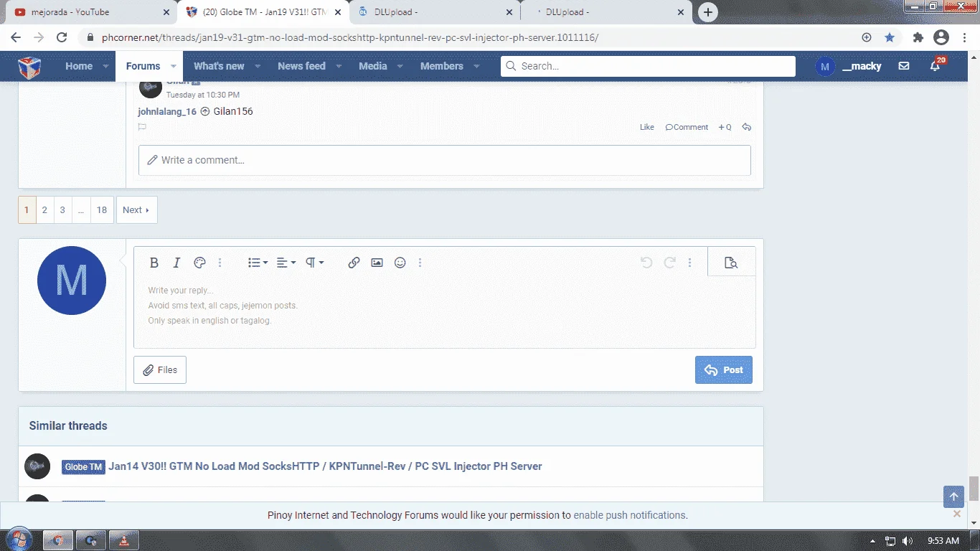Open the phcorner site logo home
Viewport: 980px width, 551px height.
pyautogui.click(x=29, y=67)
